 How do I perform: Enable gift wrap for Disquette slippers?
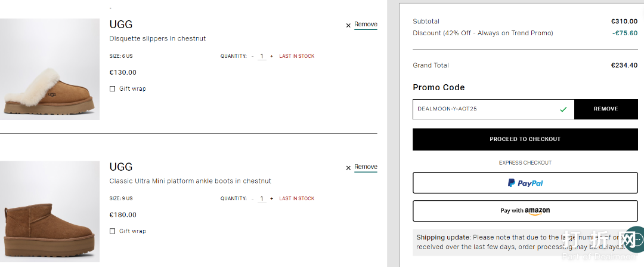[x=113, y=89]
